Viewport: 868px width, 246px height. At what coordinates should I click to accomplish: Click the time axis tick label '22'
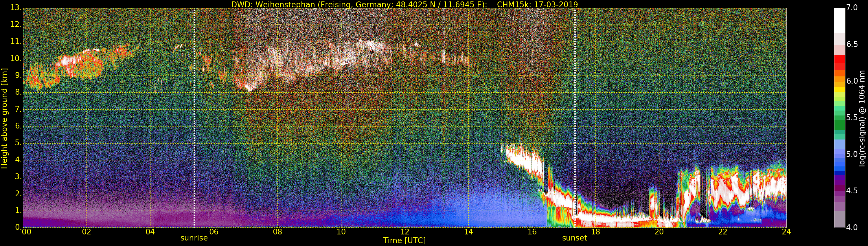pos(723,232)
